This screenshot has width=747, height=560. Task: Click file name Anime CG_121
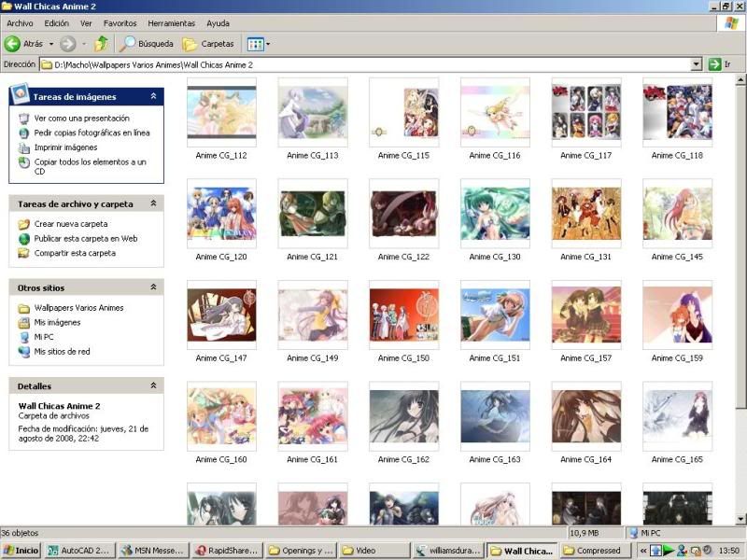coord(313,257)
